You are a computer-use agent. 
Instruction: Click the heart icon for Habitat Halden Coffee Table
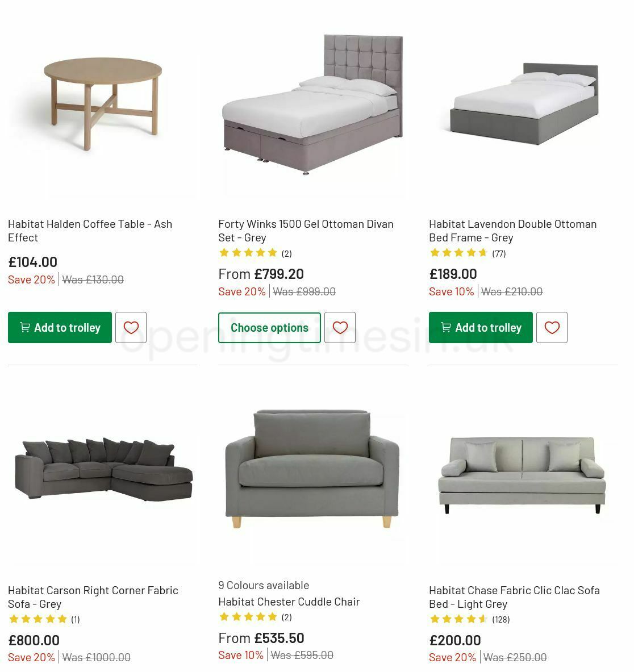(131, 327)
